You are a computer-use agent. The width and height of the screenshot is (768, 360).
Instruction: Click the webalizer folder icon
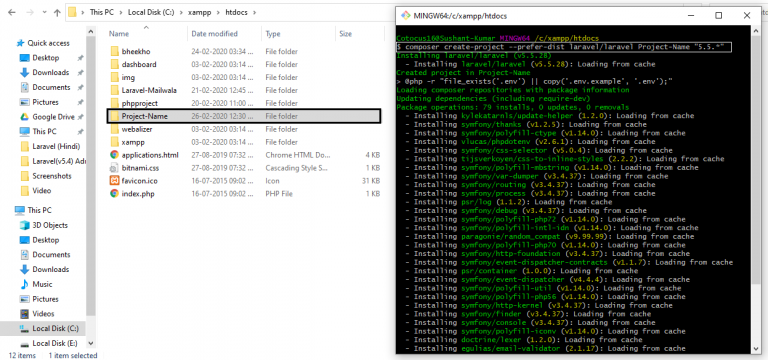[x=114, y=129]
